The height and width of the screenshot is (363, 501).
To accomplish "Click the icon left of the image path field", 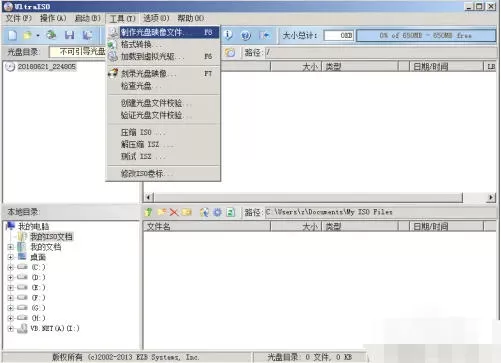I will pos(230,52).
